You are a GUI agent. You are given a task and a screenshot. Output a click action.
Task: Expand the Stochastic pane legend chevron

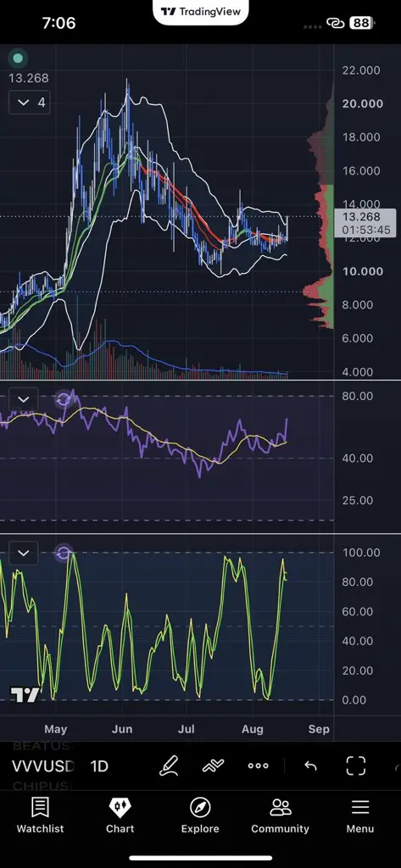pos(23,553)
